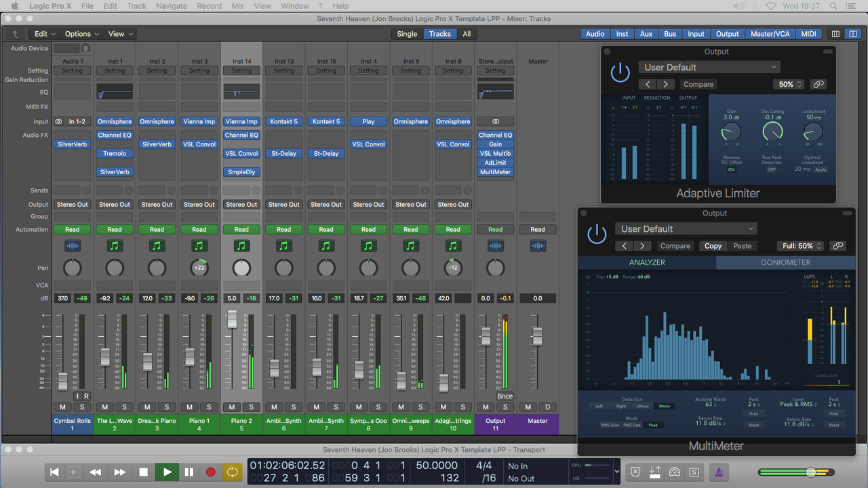The height and width of the screenshot is (488, 868).
Task: Open the Mix menu in menu bar
Action: tap(237, 6)
